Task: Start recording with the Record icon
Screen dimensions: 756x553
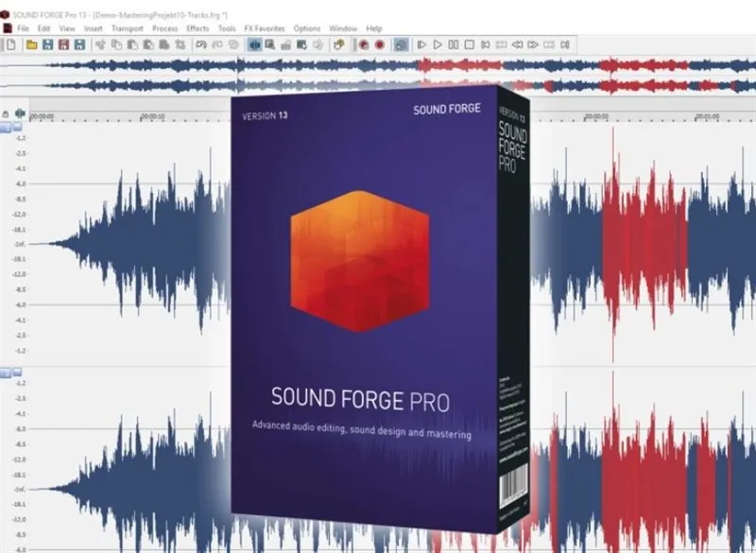Action: click(x=379, y=43)
